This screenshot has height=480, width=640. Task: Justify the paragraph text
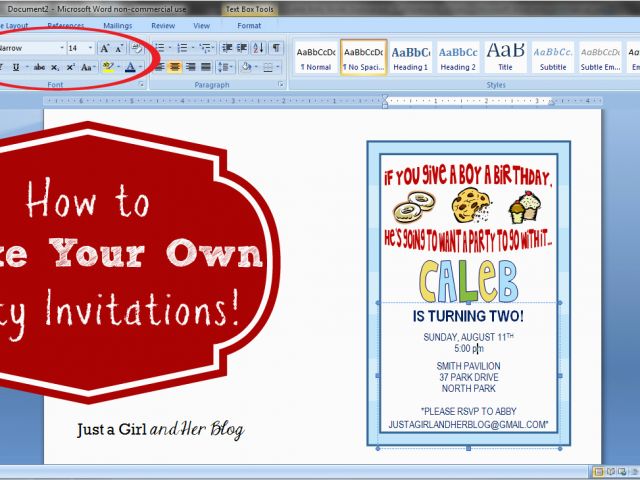point(206,67)
